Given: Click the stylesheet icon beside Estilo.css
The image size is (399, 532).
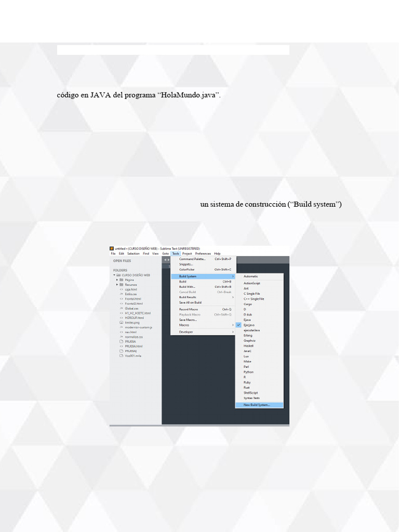Looking at the screenshot, I should point(121,294).
